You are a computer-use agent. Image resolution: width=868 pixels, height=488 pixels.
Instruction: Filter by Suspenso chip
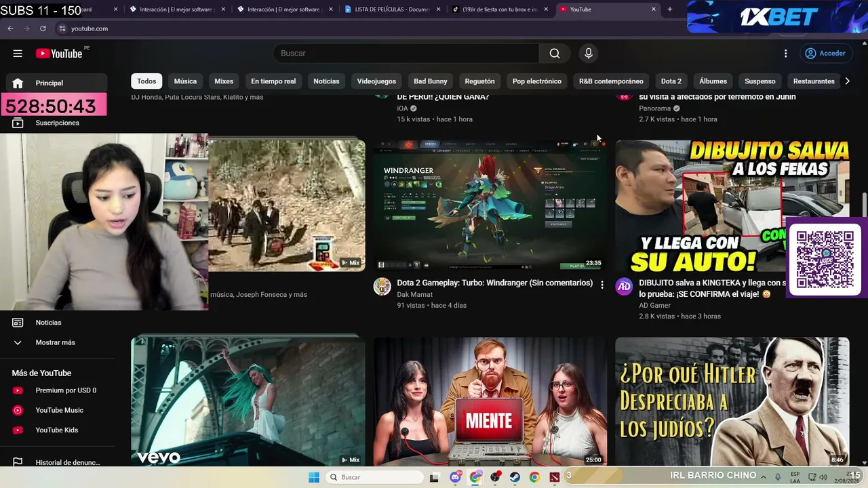pos(760,81)
